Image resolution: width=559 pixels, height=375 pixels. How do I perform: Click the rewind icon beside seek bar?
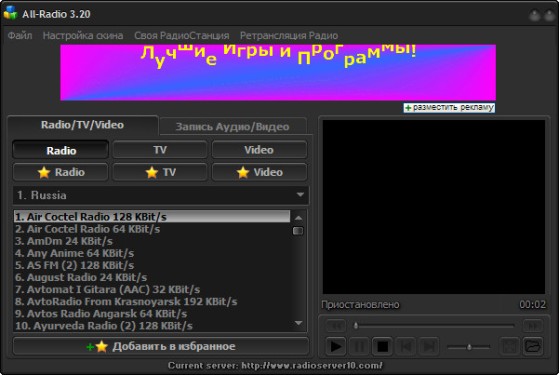click(x=335, y=326)
